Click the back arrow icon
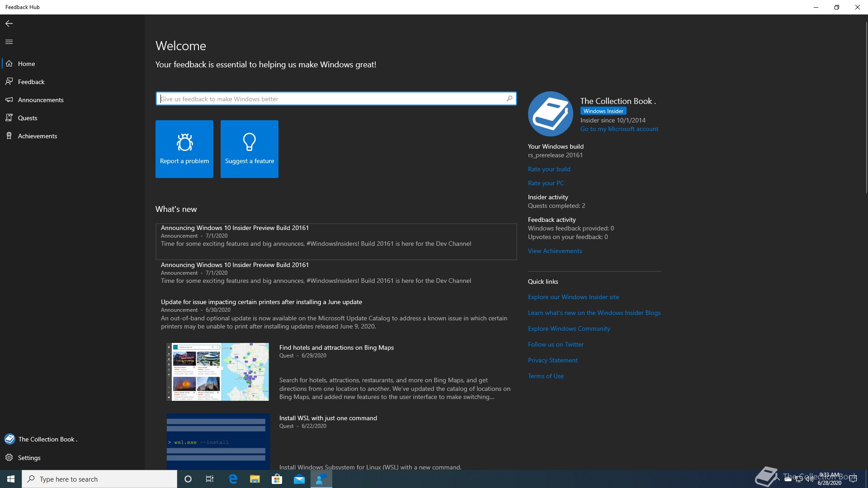Screen dimensions: 868x488 click(x=9, y=23)
